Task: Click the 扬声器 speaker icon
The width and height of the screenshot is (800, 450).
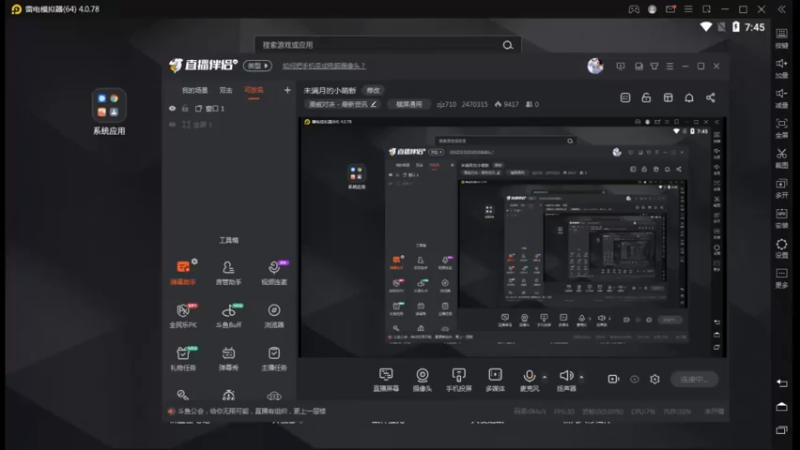Action: point(566,376)
